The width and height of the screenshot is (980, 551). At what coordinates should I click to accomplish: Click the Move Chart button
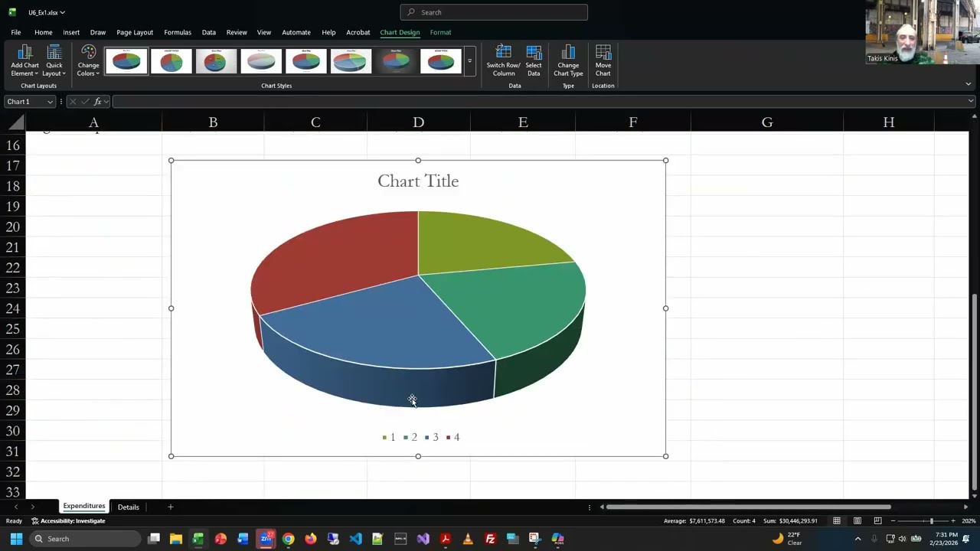coord(603,60)
